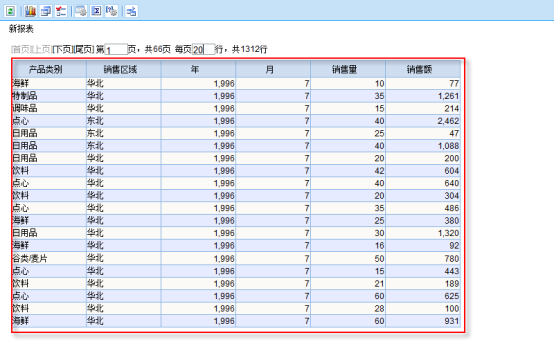This screenshot has width=554, height=360.
Task: Click the export arrow icon
Action: (x=131, y=11)
